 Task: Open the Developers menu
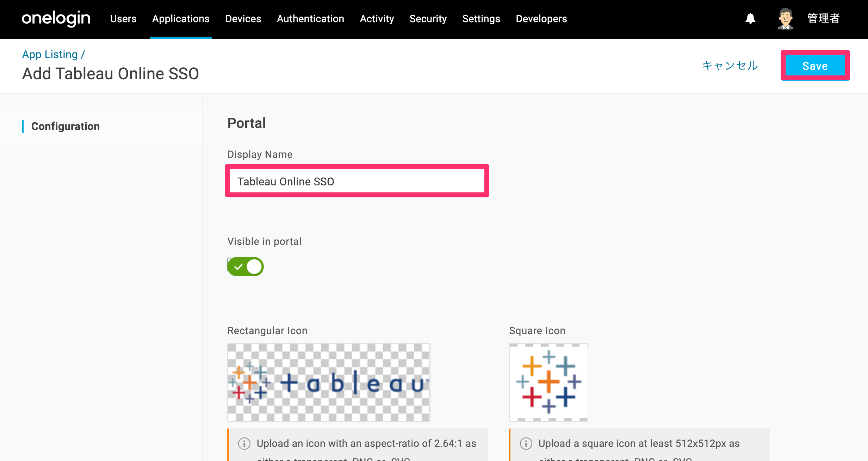pos(541,19)
